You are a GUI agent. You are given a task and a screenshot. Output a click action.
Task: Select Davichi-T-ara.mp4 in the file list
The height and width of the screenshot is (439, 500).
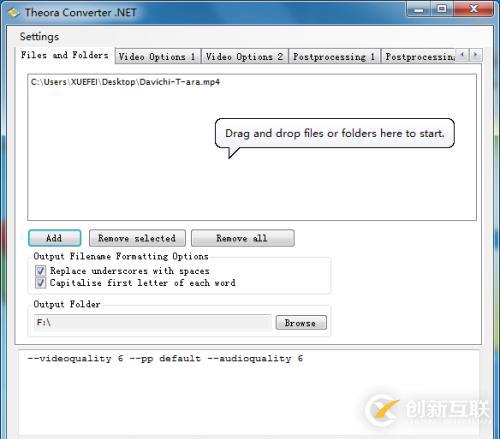click(x=125, y=82)
